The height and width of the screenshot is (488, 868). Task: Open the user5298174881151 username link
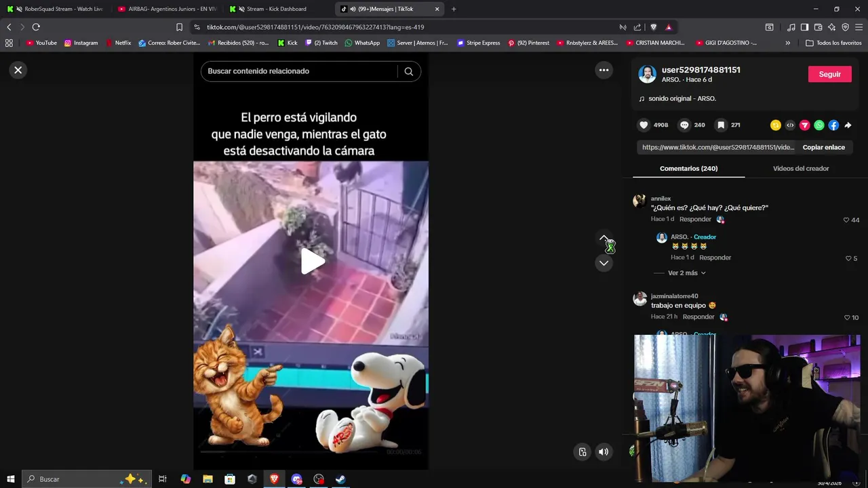701,70
